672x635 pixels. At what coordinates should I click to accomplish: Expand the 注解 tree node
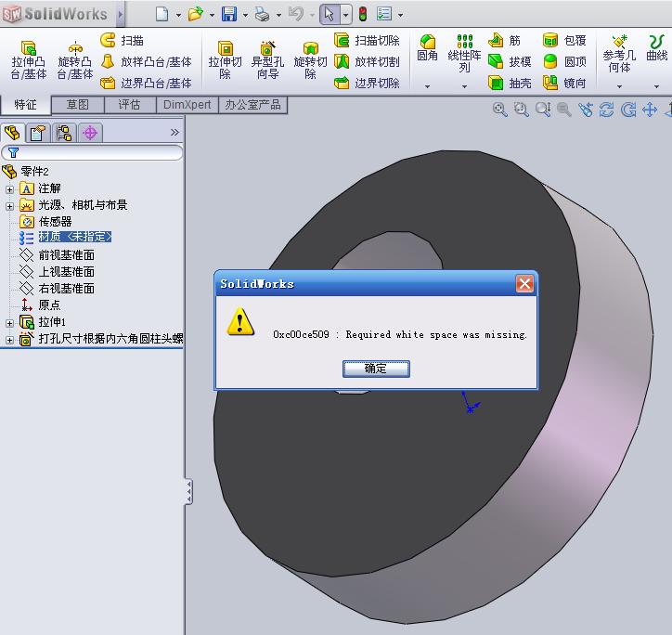(9, 189)
